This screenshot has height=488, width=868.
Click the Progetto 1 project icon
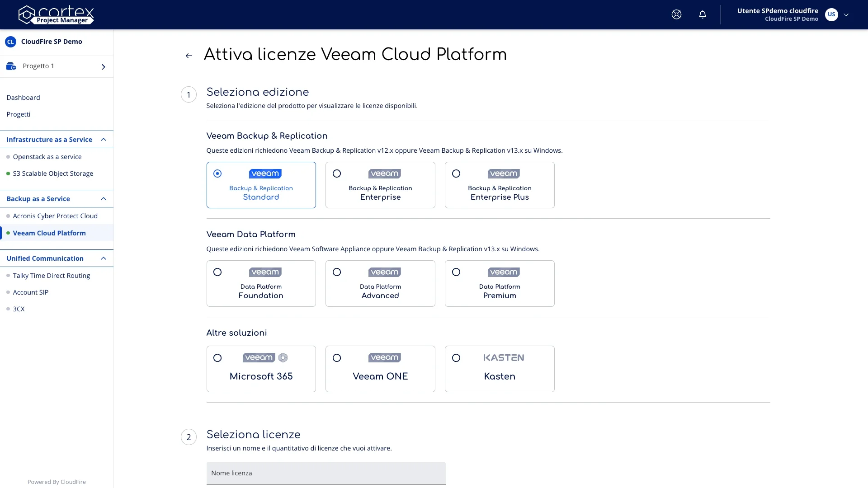tap(11, 66)
